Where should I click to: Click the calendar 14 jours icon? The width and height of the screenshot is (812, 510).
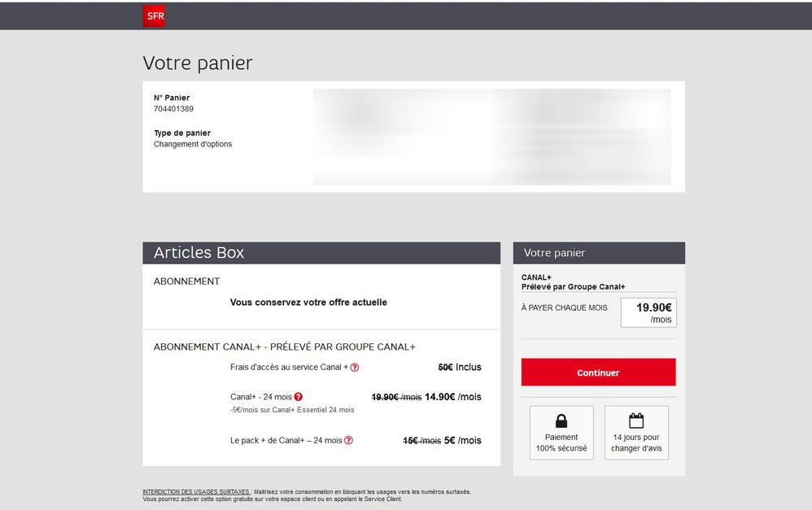636,421
